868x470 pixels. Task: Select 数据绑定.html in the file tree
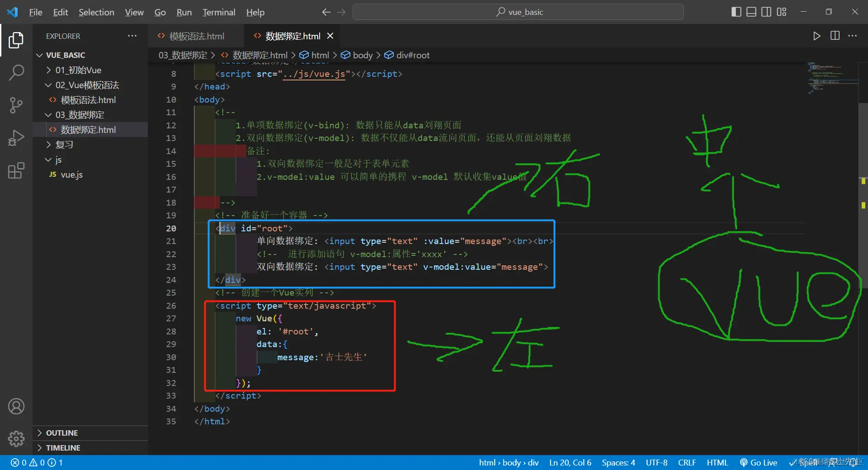point(90,130)
